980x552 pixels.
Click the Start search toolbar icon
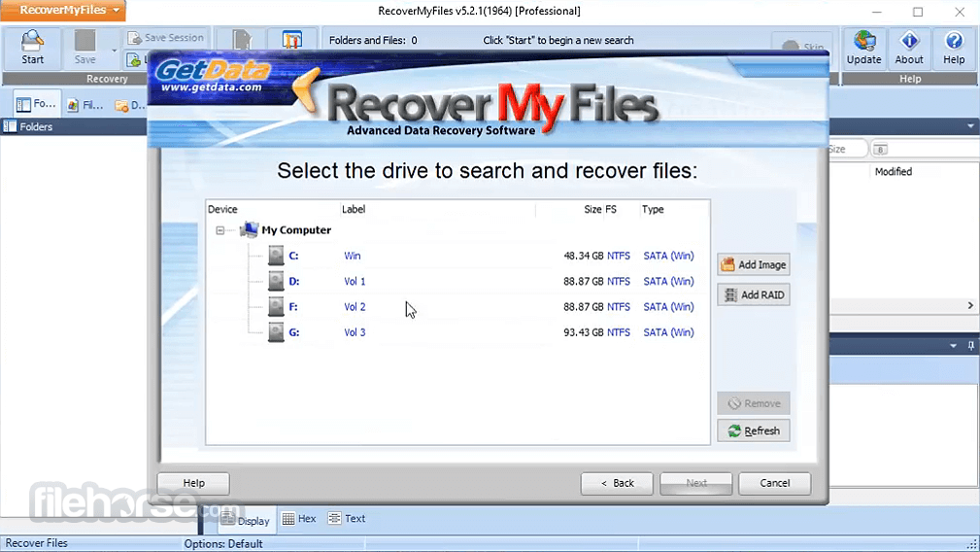click(32, 48)
